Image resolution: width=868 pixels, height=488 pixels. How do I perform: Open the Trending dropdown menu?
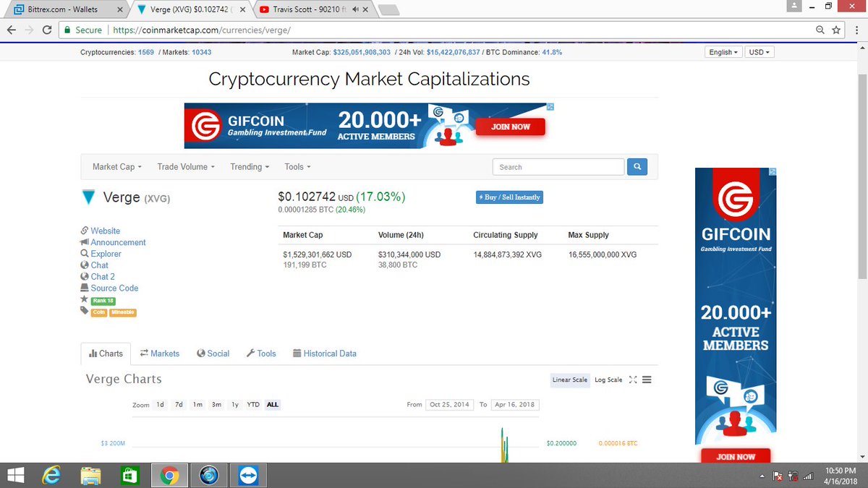[250, 167]
